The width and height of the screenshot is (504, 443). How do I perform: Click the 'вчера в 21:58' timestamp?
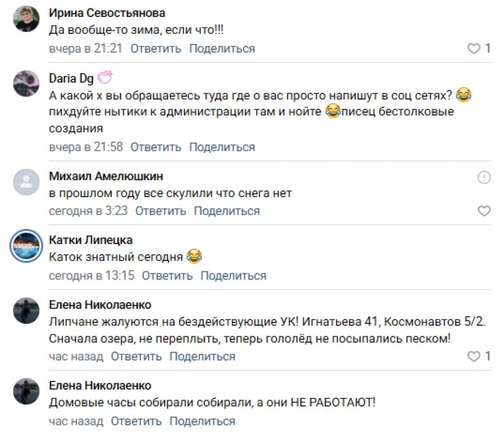[x=86, y=147]
